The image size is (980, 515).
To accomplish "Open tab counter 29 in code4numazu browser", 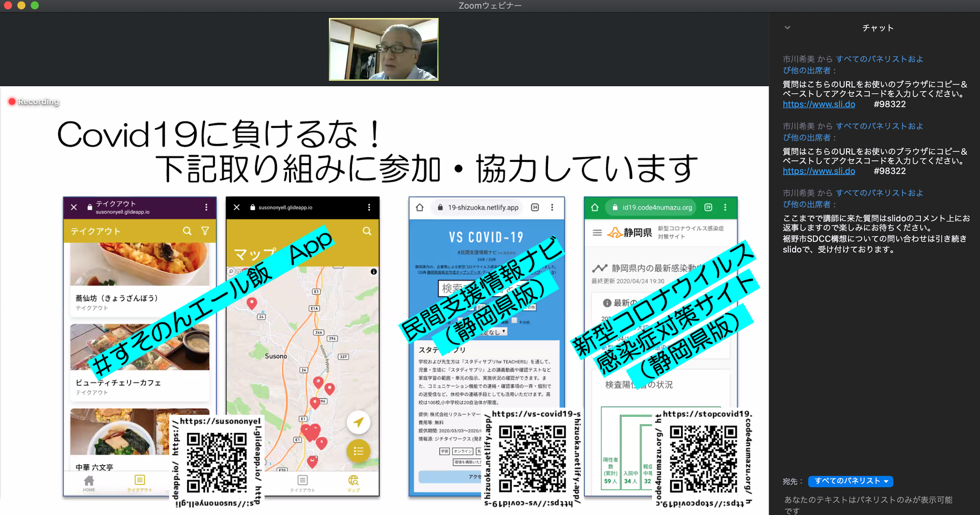I will tap(708, 207).
